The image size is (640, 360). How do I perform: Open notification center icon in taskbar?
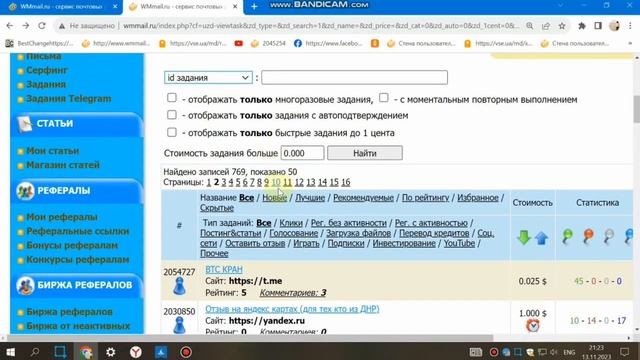(624, 352)
